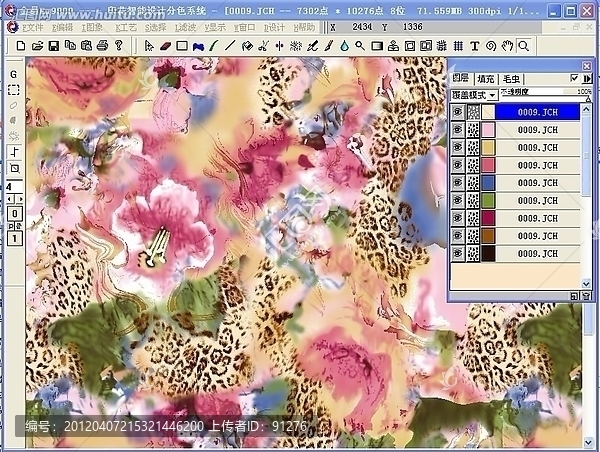Screen dimensions: 600x452
Task: Switch to the 填充 fill tab
Action: coord(486,79)
